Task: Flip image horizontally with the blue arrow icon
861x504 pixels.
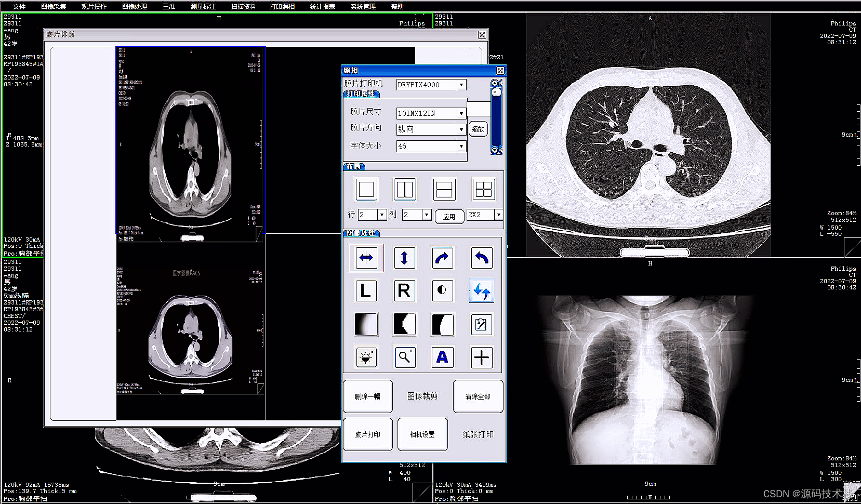Action: [x=366, y=258]
